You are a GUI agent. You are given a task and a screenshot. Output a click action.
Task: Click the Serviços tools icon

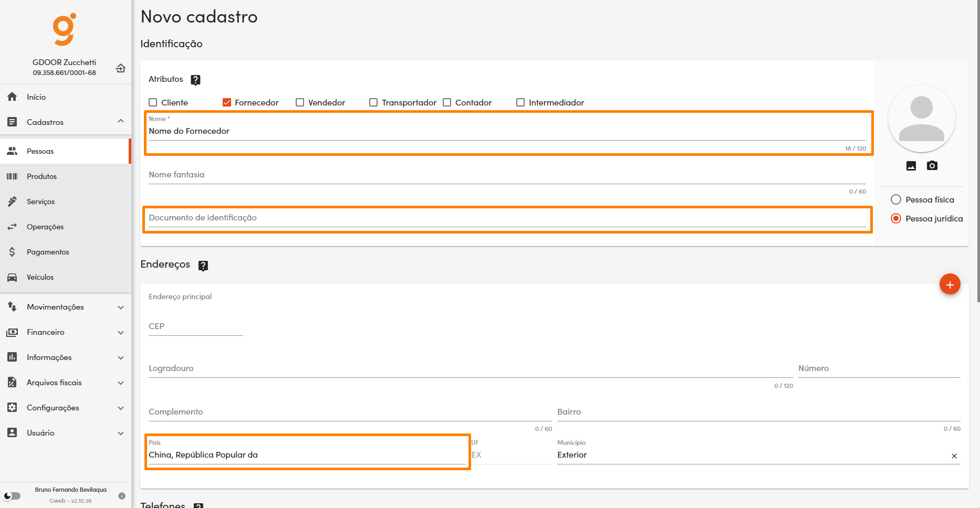tap(12, 202)
